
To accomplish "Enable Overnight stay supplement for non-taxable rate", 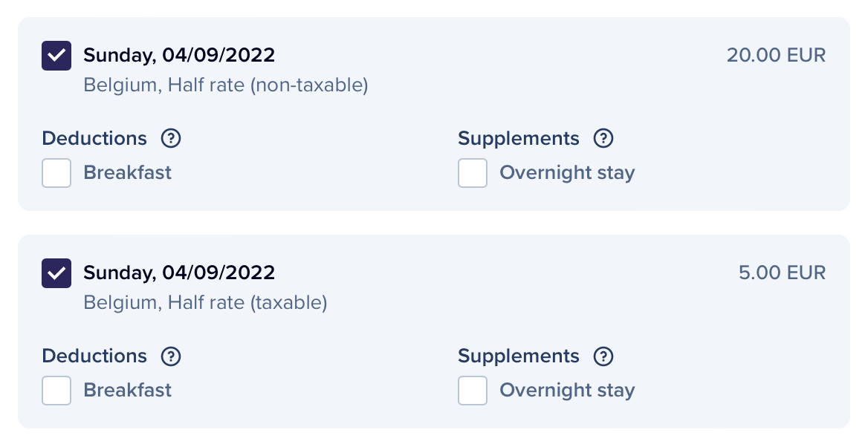I will click(473, 173).
